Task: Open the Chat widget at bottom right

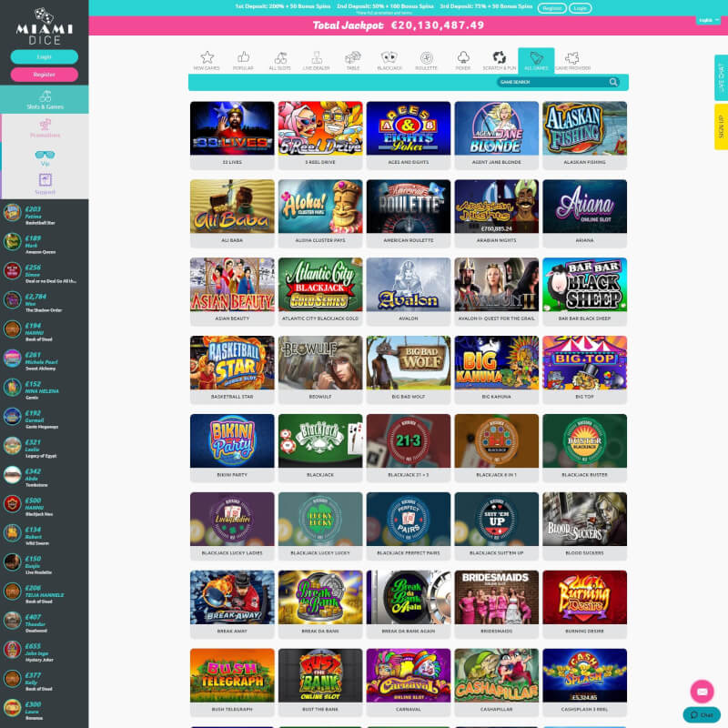Action: tap(702, 715)
